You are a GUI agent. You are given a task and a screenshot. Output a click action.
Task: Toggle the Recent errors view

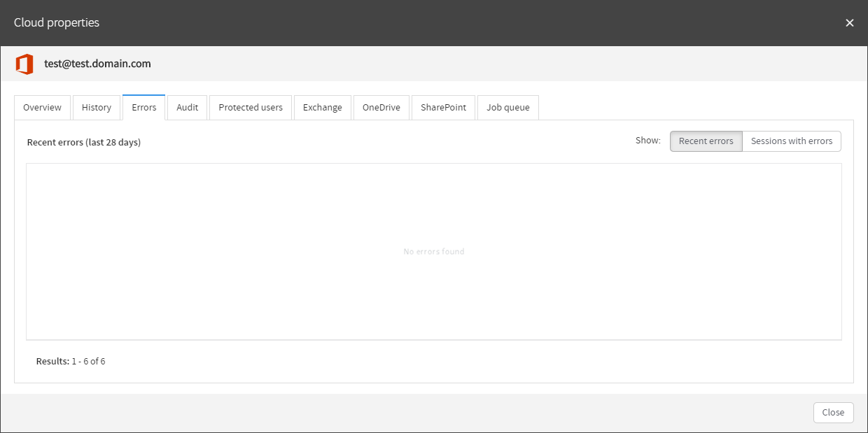(706, 141)
